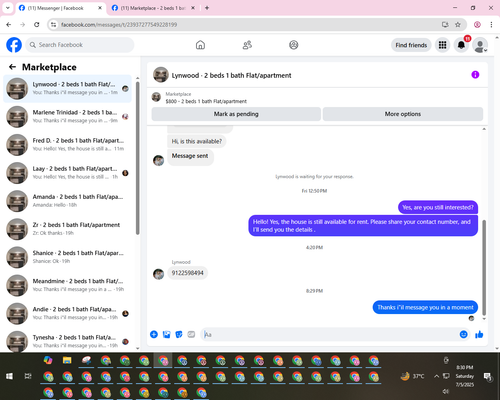Open the Friends icon in top navigation
500x400 pixels.
[247, 45]
